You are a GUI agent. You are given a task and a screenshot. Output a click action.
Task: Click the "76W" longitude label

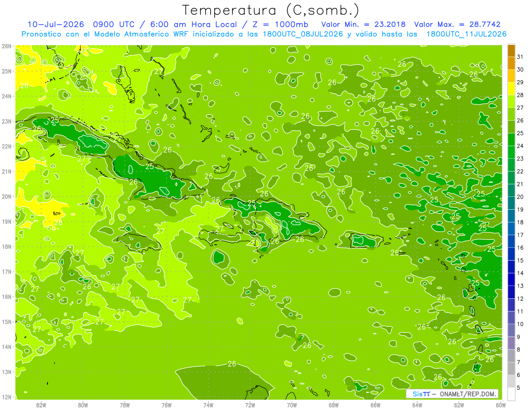(167, 405)
